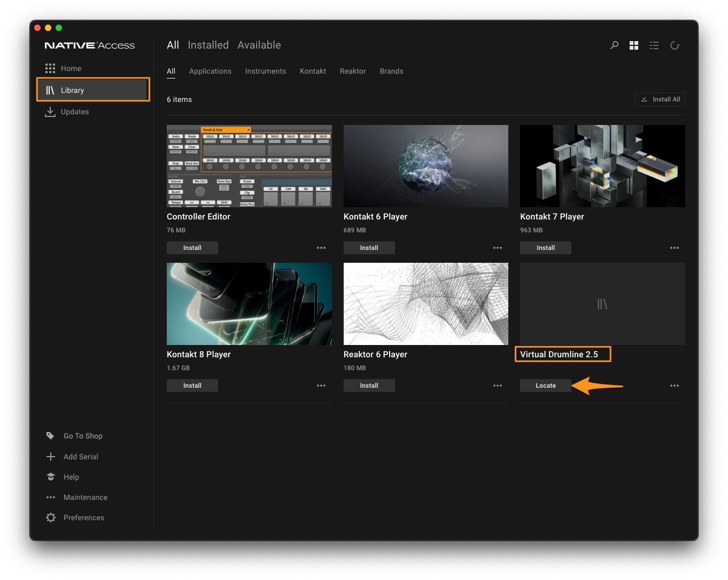Click the Kontakt 8 Player title text
Viewport: 728px width, 580px height.
tap(199, 355)
